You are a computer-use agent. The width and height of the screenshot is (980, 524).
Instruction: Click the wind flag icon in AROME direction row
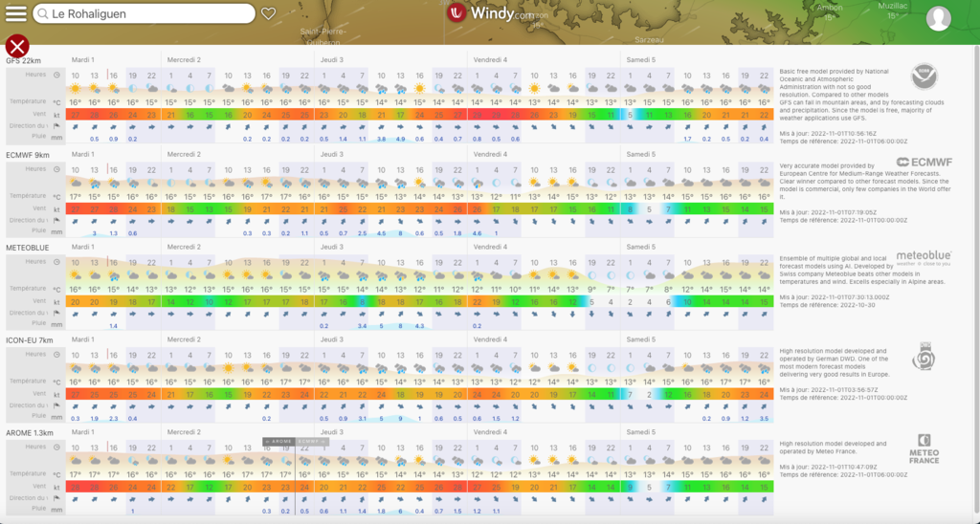tap(56, 498)
